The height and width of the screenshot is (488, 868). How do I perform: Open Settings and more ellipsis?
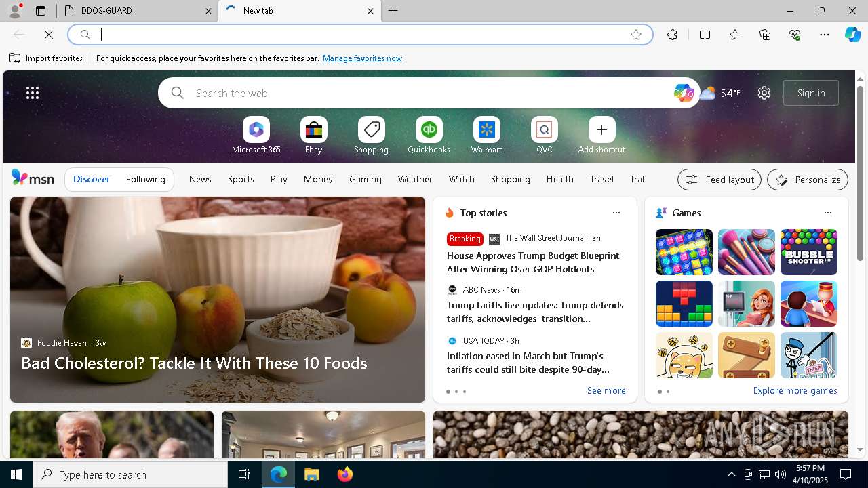(825, 35)
